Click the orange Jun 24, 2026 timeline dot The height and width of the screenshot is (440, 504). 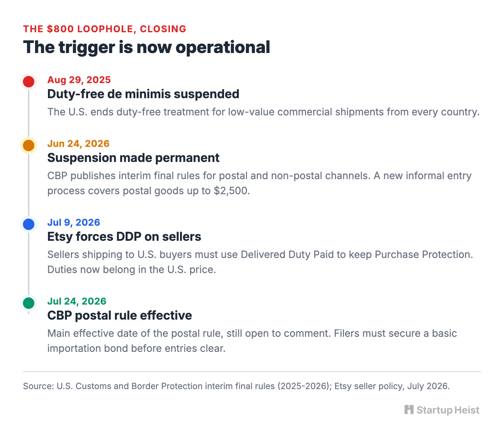pyautogui.click(x=29, y=145)
